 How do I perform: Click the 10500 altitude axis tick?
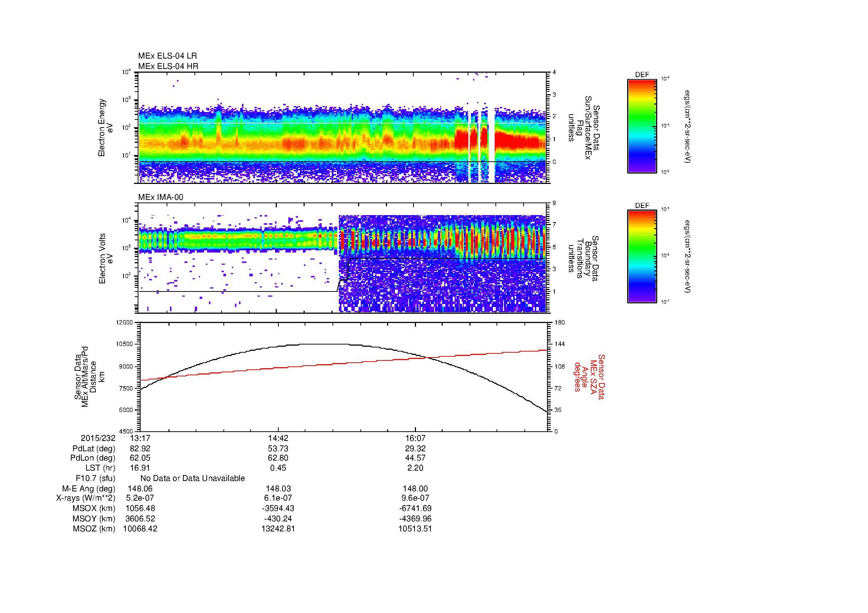point(125,344)
